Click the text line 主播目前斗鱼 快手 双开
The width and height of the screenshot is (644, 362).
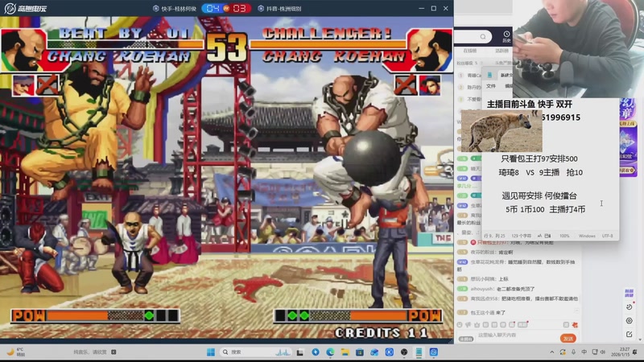click(530, 105)
